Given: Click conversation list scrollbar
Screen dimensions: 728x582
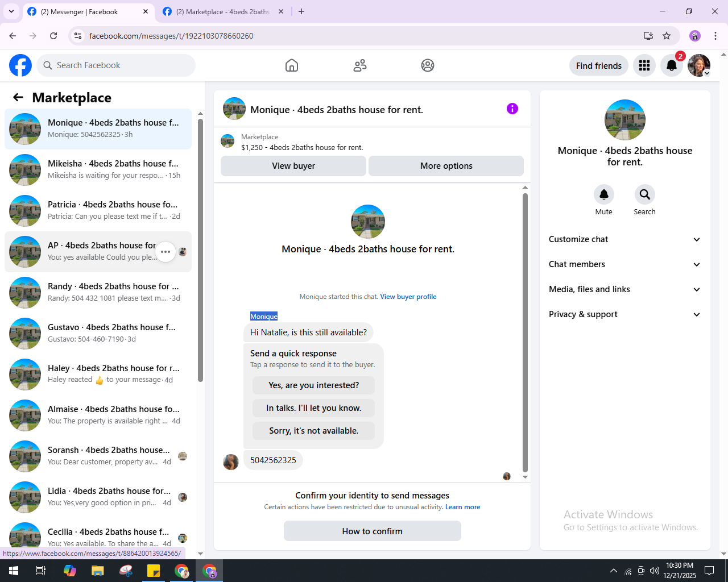Looking at the screenshot, I should click(200, 250).
